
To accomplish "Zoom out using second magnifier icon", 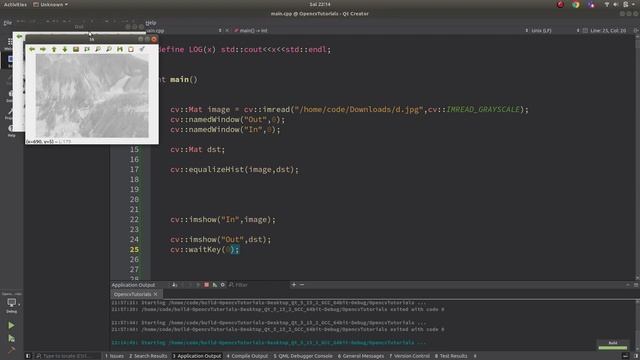I will [x=109, y=49].
